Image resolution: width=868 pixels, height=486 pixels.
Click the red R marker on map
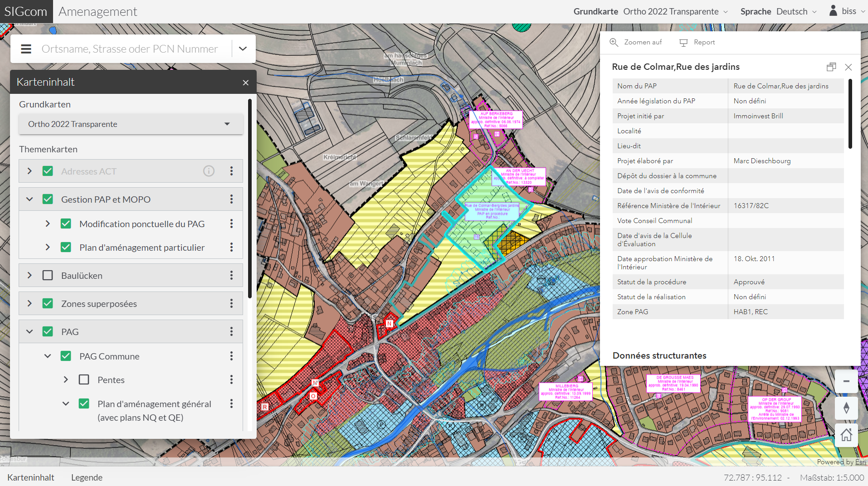tap(265, 407)
